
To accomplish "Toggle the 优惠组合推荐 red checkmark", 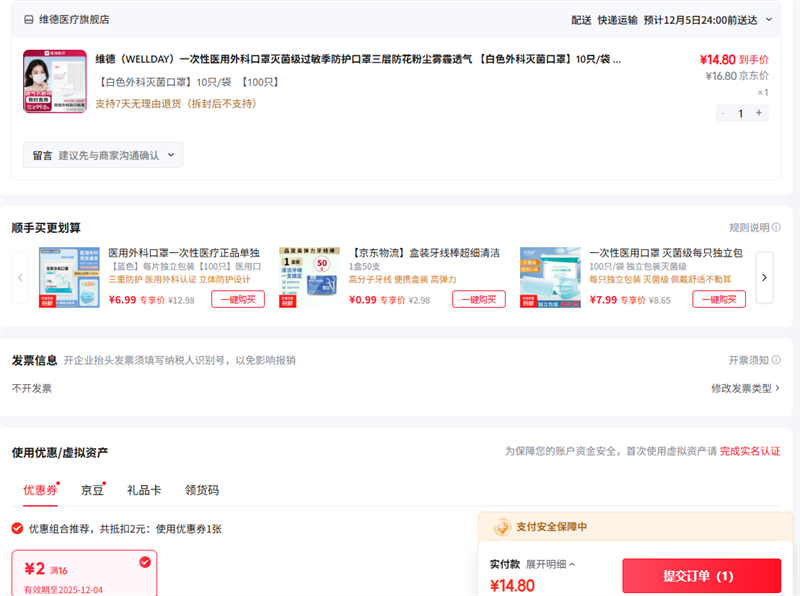I will point(17,528).
